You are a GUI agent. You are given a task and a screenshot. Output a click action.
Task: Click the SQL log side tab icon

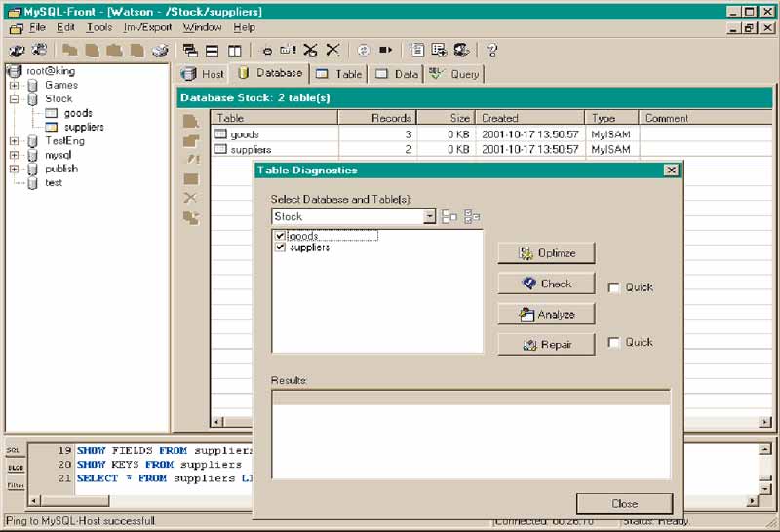pos(14,450)
